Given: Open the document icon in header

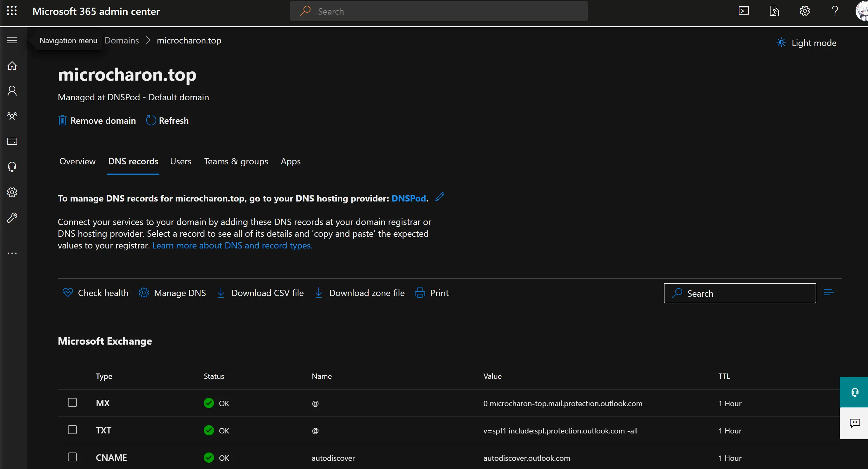Looking at the screenshot, I should point(774,11).
